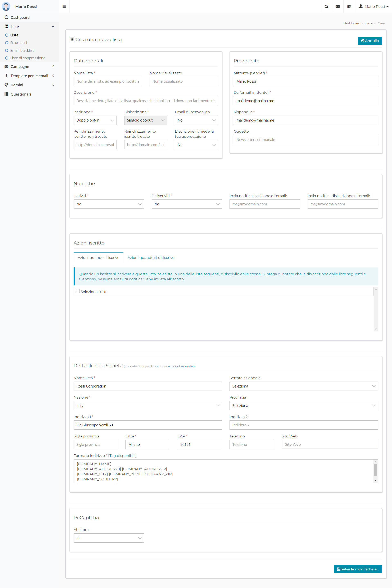Click Mario Rossi avatar picture in sidebar

click(6, 7)
